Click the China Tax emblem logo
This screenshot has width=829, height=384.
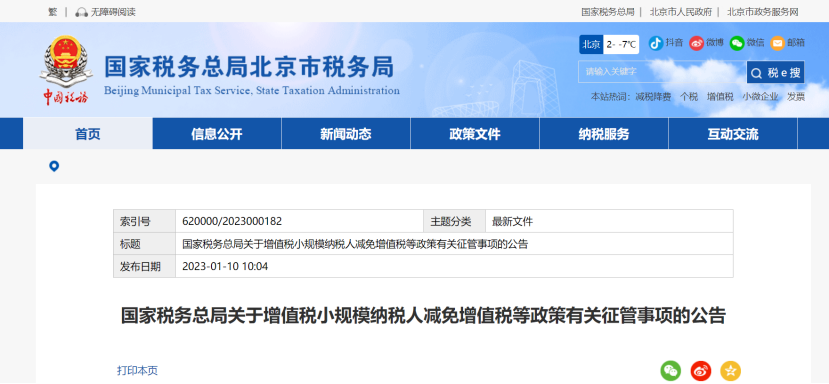pyautogui.click(x=66, y=70)
